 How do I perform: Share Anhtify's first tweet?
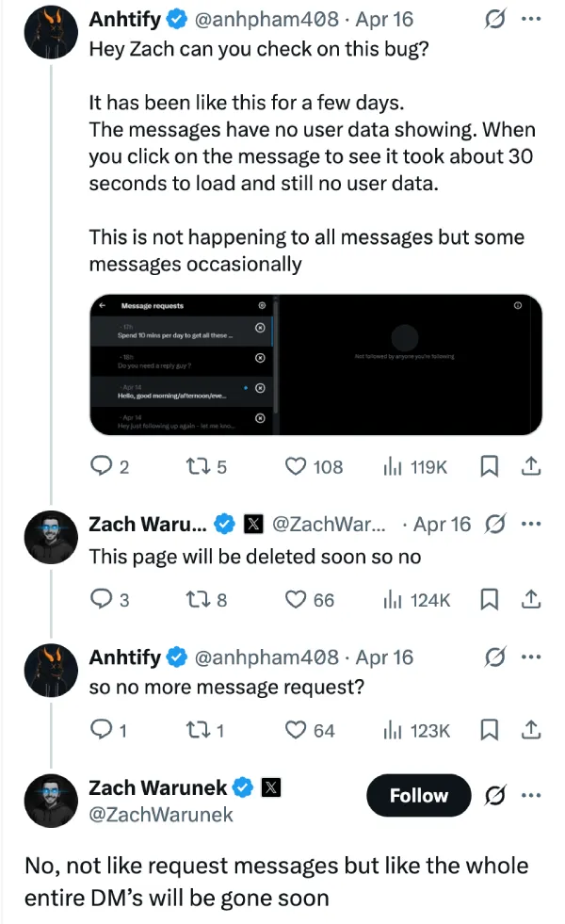click(530, 466)
